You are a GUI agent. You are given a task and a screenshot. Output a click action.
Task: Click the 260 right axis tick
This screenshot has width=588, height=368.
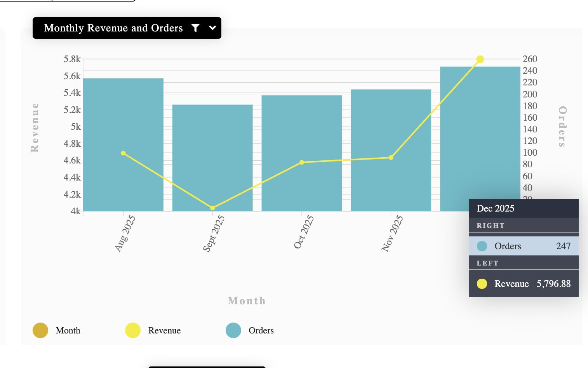pos(530,59)
